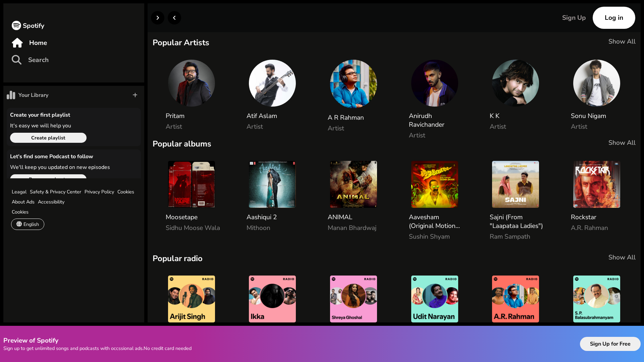Open Sajni album cover
The height and width of the screenshot is (362, 644).
[x=516, y=184]
